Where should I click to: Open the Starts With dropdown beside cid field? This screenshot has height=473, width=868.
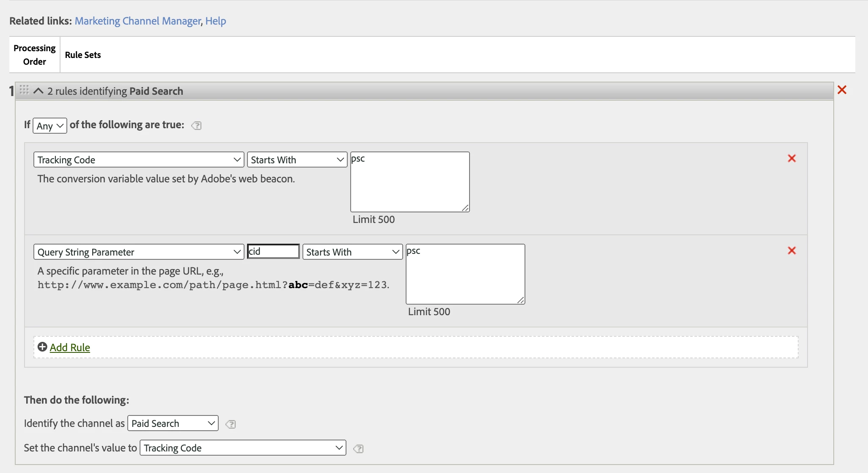[352, 252]
